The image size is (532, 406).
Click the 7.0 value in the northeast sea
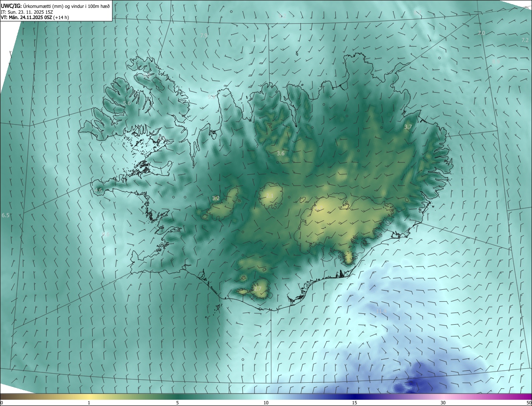(x=481, y=33)
